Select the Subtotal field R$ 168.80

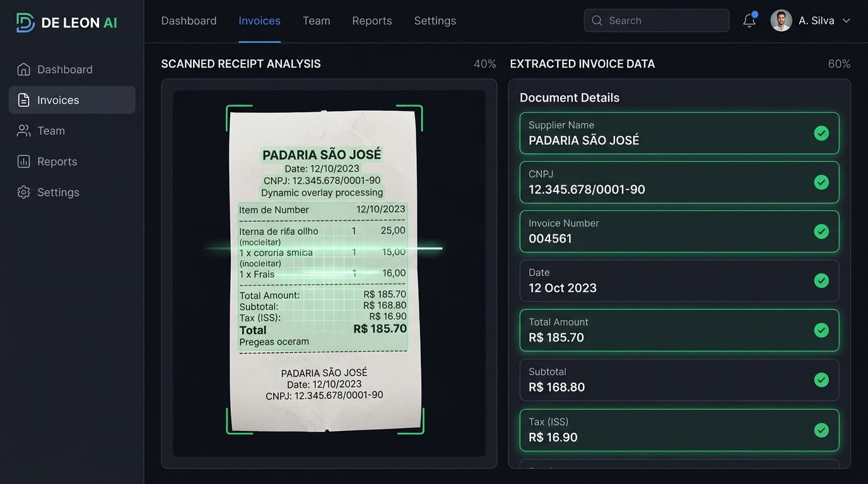(679, 379)
